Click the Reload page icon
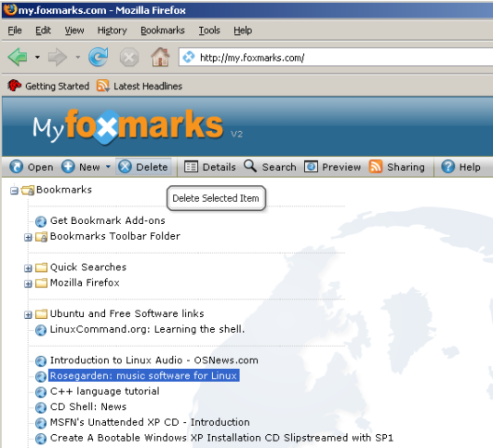 click(x=99, y=57)
